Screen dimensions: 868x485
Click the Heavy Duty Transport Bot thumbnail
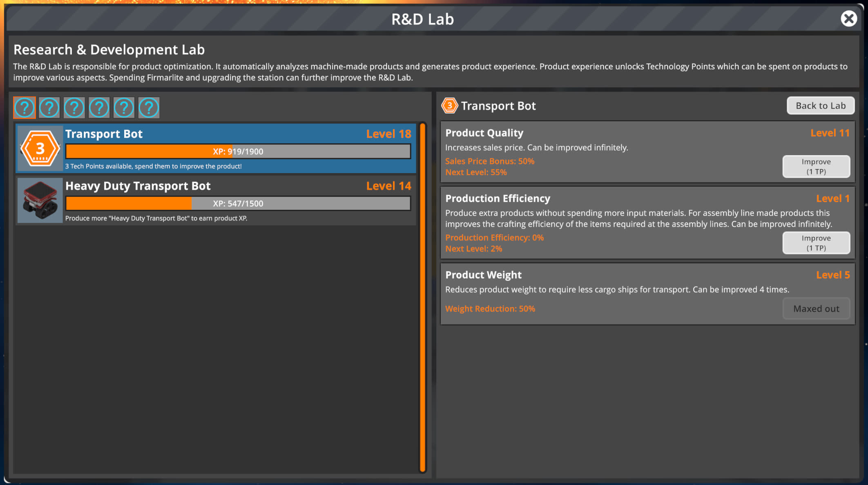[x=40, y=200]
